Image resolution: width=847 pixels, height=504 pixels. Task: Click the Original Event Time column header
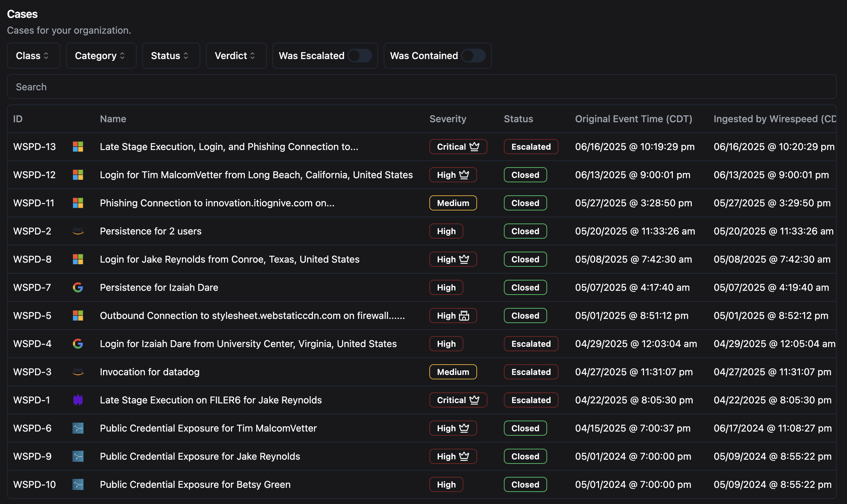(x=633, y=119)
